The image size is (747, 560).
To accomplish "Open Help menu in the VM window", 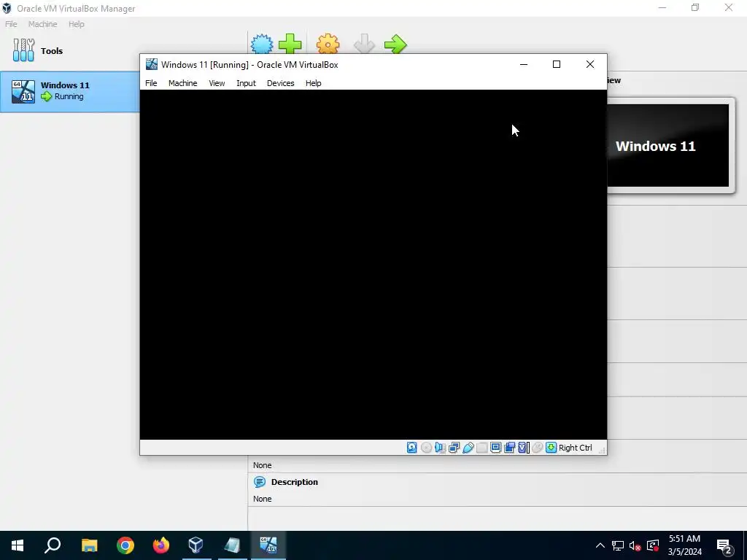I will (314, 83).
